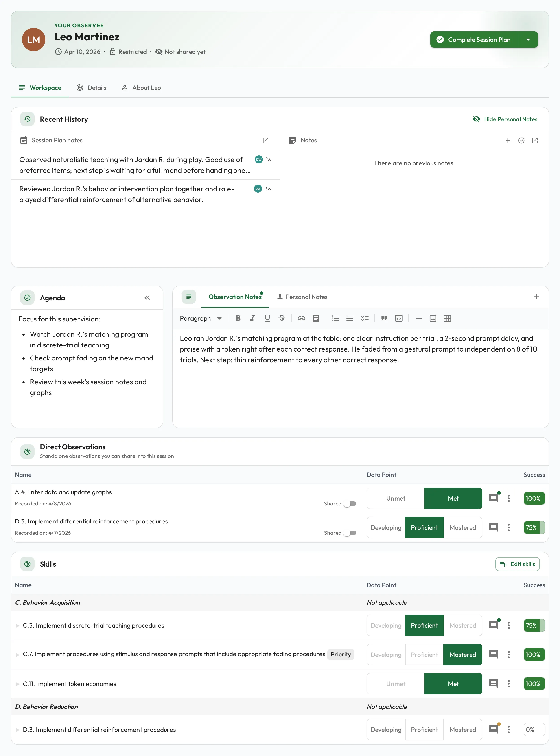Open Complete Session Plan dropdown arrow

(x=528, y=40)
